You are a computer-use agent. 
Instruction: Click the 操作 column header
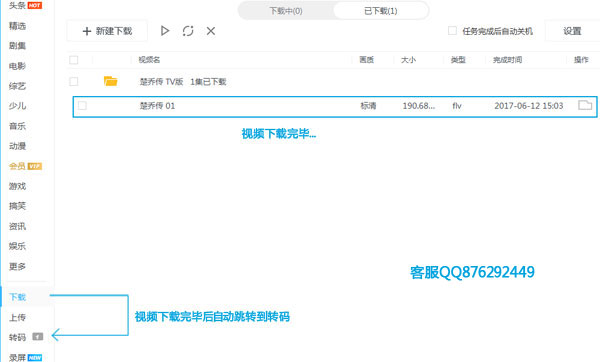pyautogui.click(x=581, y=60)
